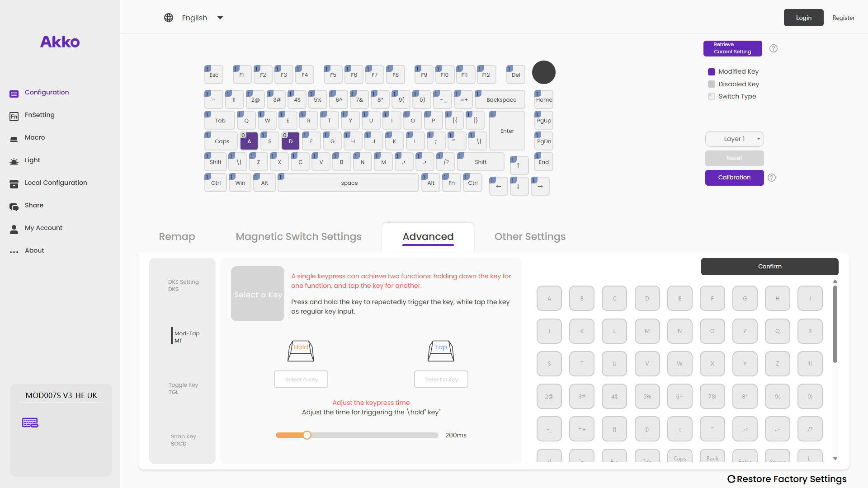Image resolution: width=868 pixels, height=488 pixels.
Task: Select the MOD007S keyboard device icon
Action: (x=30, y=422)
